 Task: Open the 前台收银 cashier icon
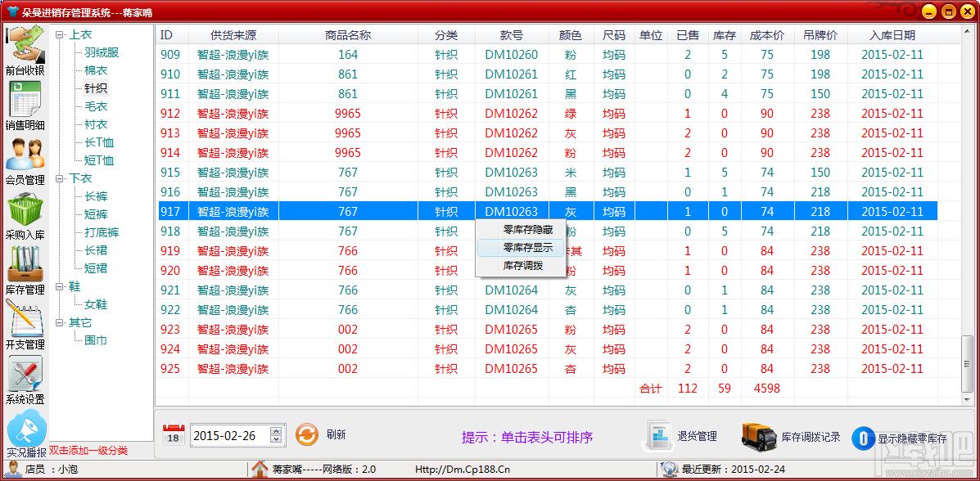pos(25,45)
